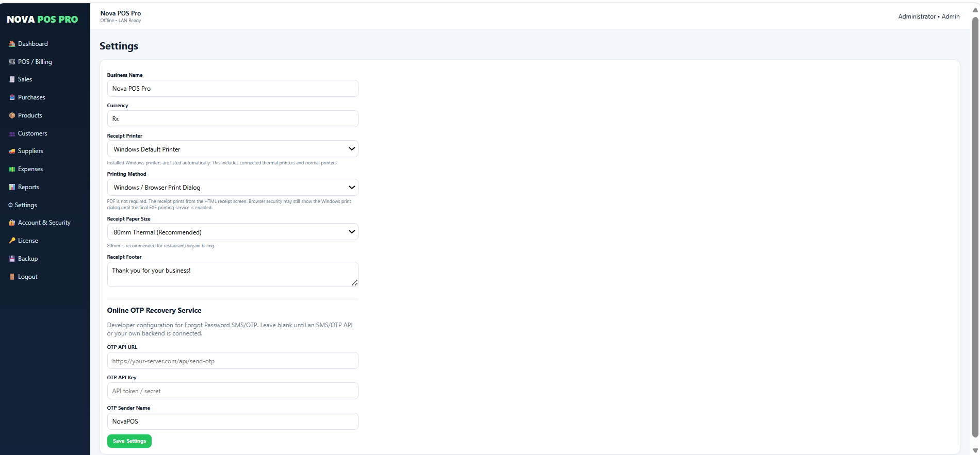Click into the Currency field

pyautogui.click(x=233, y=119)
